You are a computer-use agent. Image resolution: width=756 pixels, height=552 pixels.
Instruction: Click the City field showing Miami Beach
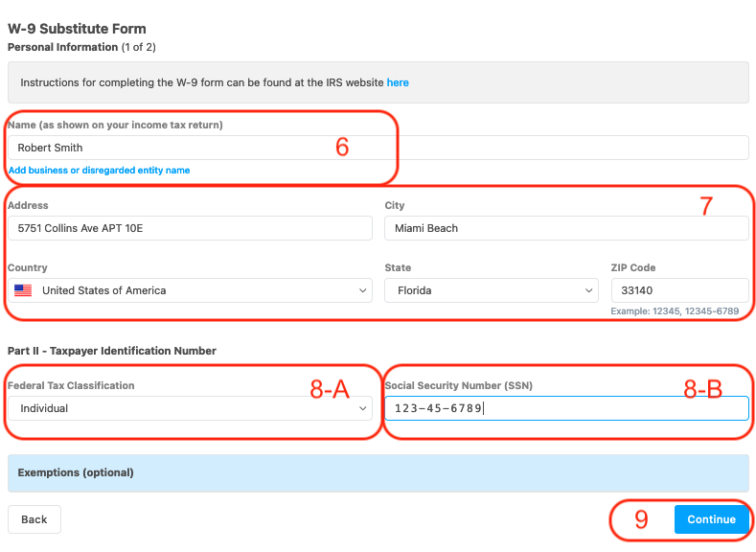[x=565, y=228]
